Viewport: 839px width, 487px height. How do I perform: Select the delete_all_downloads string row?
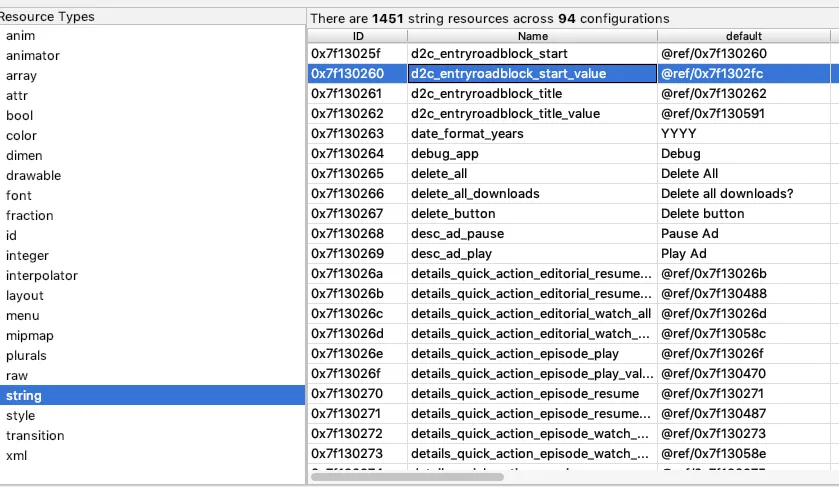coord(475,194)
